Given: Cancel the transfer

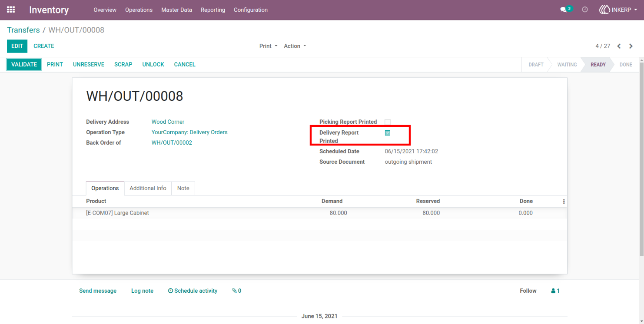Looking at the screenshot, I should pyautogui.click(x=185, y=64).
